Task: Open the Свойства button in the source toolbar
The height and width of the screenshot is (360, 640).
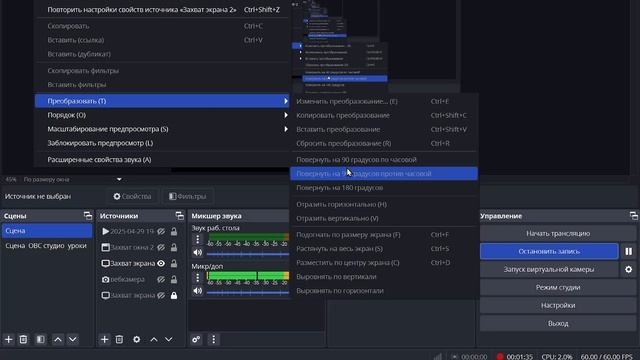Action: click(x=133, y=196)
